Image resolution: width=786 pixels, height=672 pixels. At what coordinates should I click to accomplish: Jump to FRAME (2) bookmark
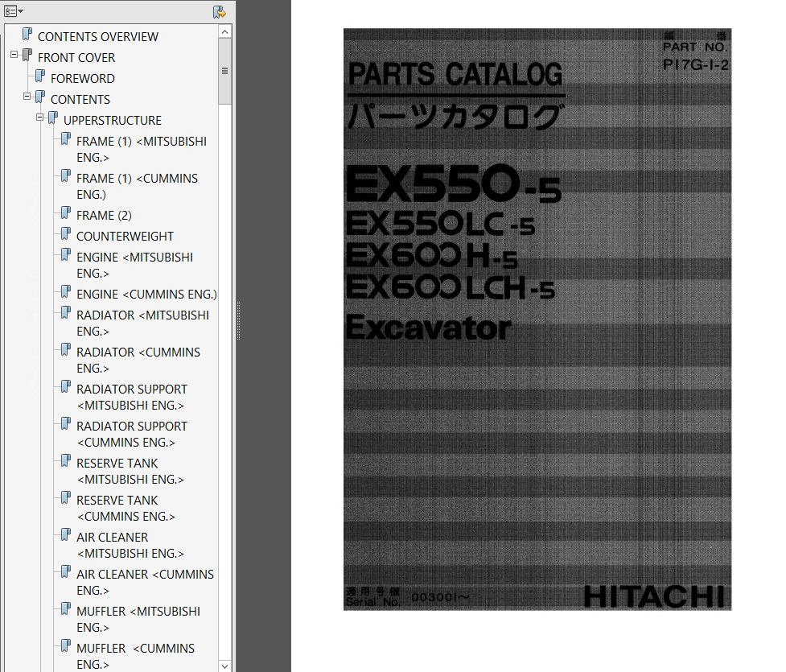click(104, 216)
